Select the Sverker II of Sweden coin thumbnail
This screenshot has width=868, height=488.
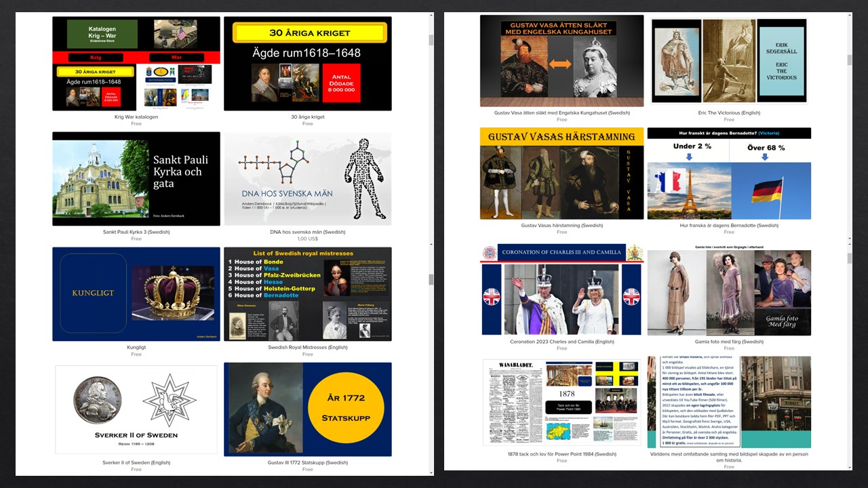136,409
